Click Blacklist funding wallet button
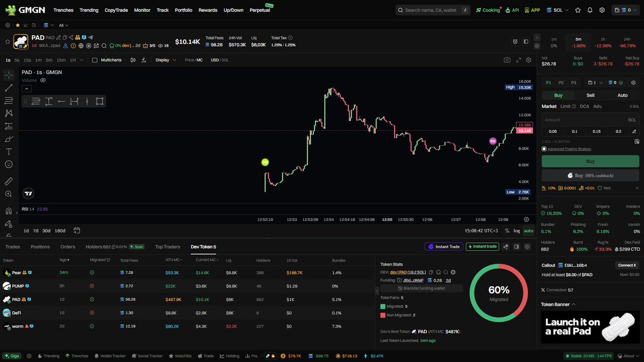This screenshot has height=362, width=644. pyautogui.click(x=421, y=288)
